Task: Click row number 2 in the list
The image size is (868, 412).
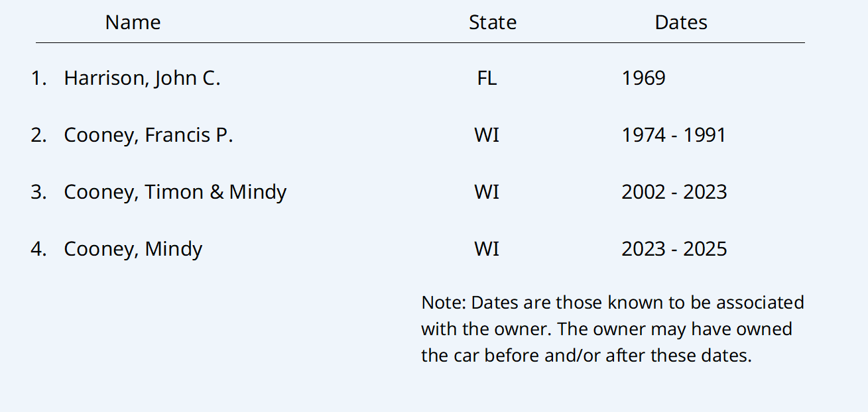Action: pyautogui.click(x=38, y=135)
